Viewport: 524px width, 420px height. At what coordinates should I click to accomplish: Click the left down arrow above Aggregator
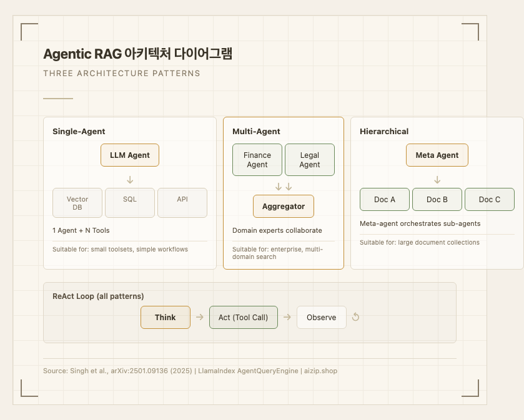click(279, 187)
